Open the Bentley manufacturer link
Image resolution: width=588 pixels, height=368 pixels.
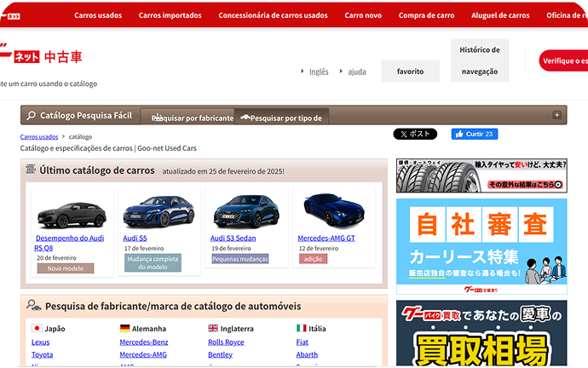[x=220, y=354]
